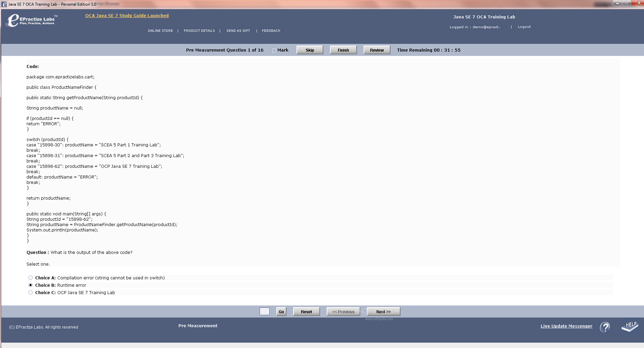Open the ONLINE STORE menu item

tap(160, 31)
